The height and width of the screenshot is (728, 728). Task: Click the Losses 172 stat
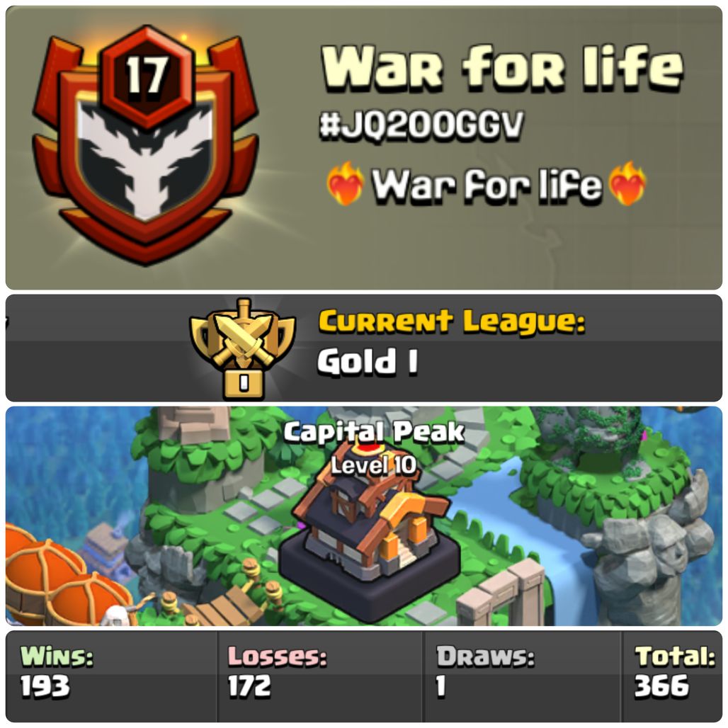pyautogui.click(x=277, y=671)
